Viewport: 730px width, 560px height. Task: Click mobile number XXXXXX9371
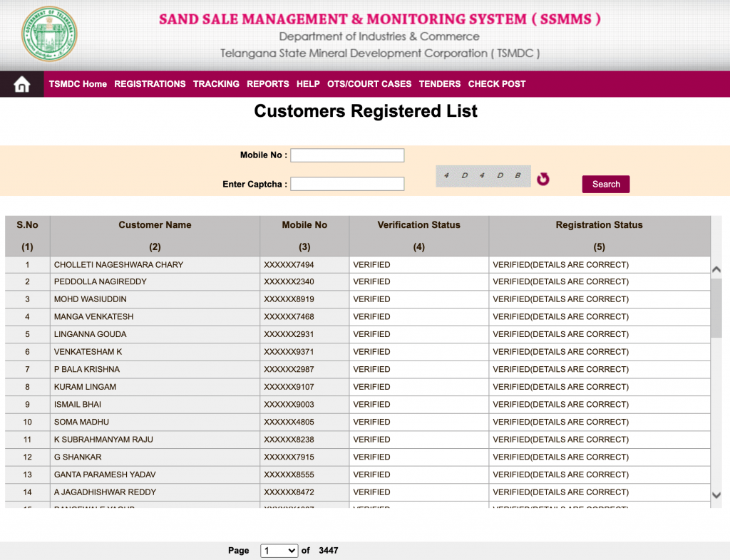[x=289, y=352]
